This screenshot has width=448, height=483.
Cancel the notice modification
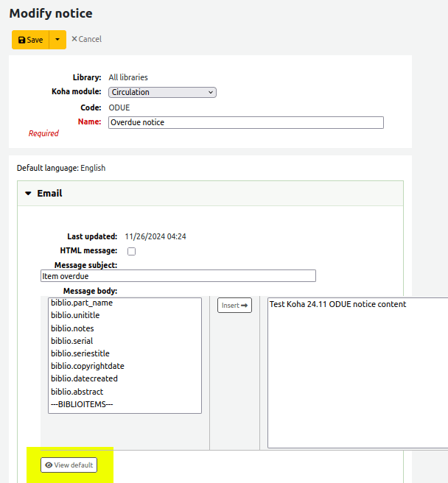pos(86,39)
